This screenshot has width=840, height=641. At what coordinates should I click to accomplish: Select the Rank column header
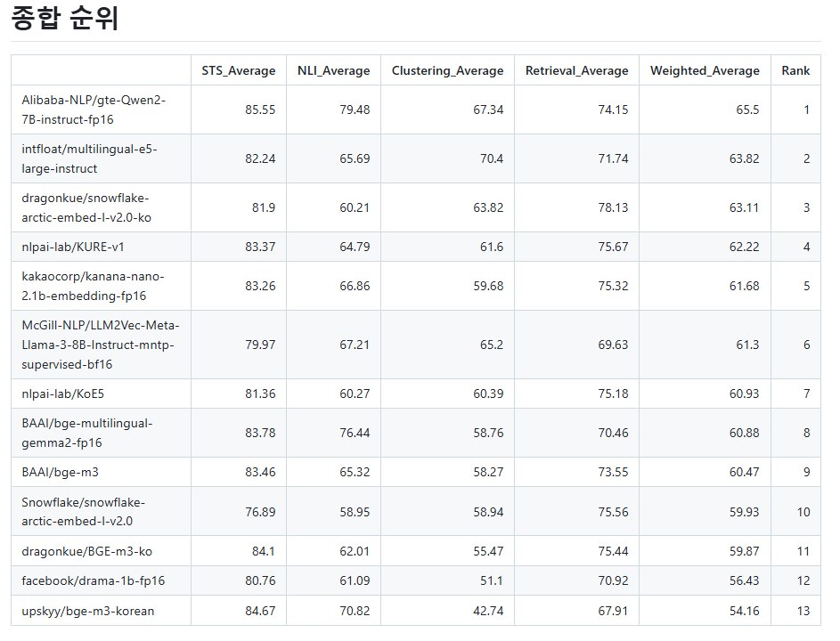[x=795, y=70]
